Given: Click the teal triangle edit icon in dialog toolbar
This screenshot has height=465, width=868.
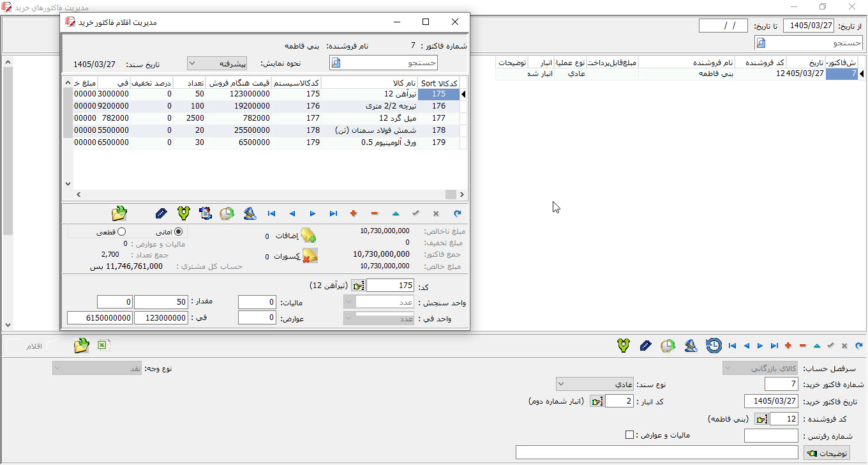Looking at the screenshot, I should tap(395, 213).
